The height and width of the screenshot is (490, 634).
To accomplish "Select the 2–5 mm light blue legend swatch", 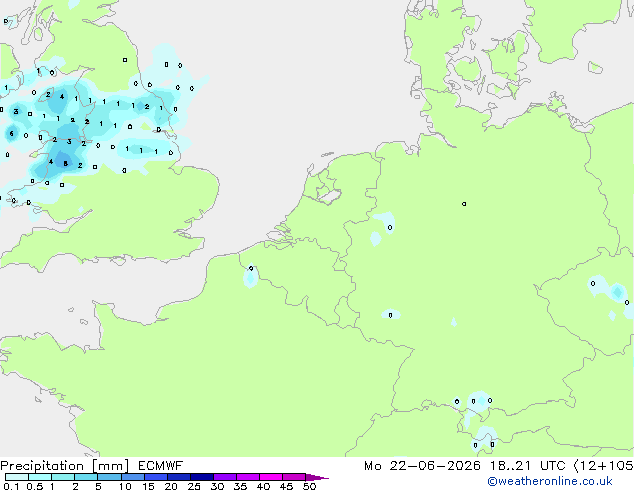I will tap(86, 477).
